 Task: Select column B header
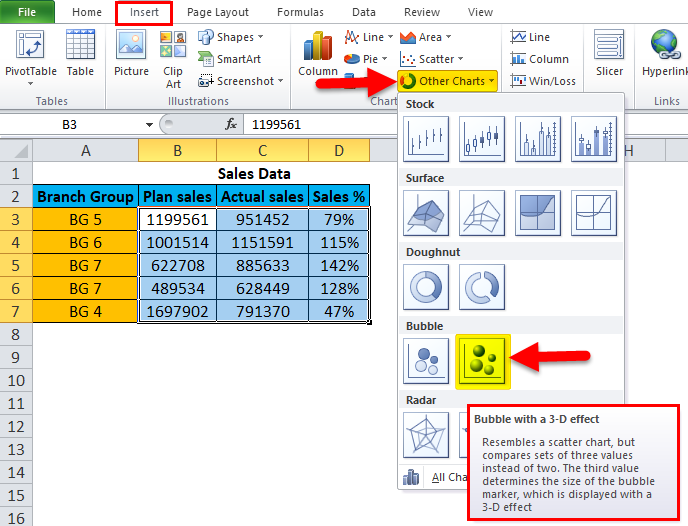[177, 150]
